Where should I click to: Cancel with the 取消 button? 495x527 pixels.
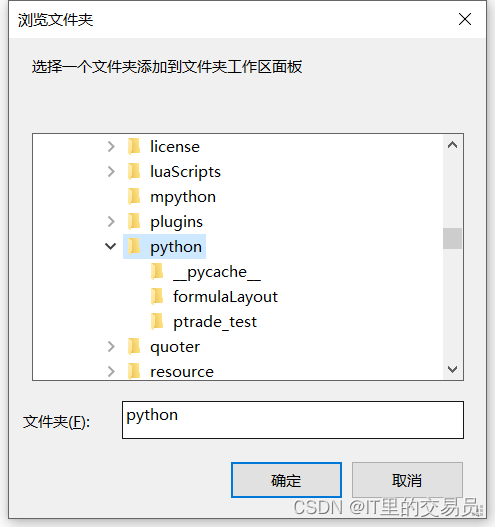click(407, 480)
